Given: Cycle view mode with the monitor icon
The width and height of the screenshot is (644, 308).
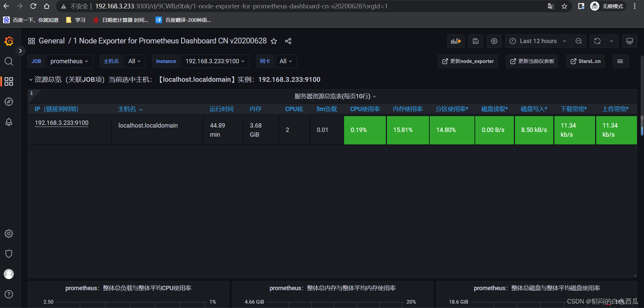Looking at the screenshot, I should click(630, 41).
